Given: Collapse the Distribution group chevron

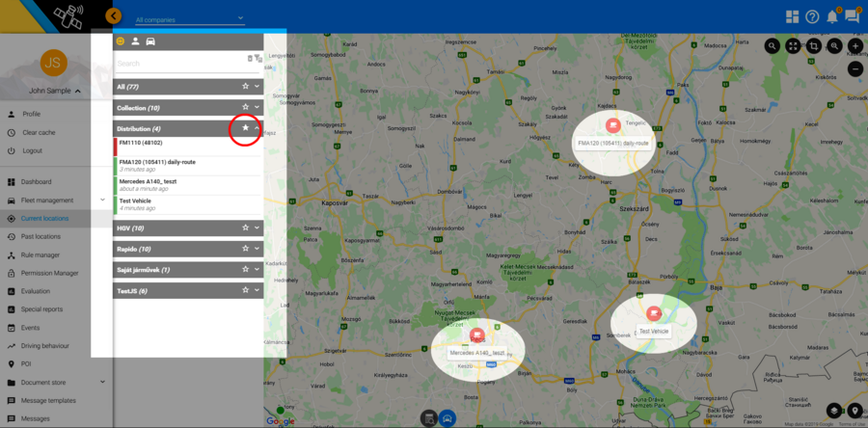Looking at the screenshot, I should [258, 128].
